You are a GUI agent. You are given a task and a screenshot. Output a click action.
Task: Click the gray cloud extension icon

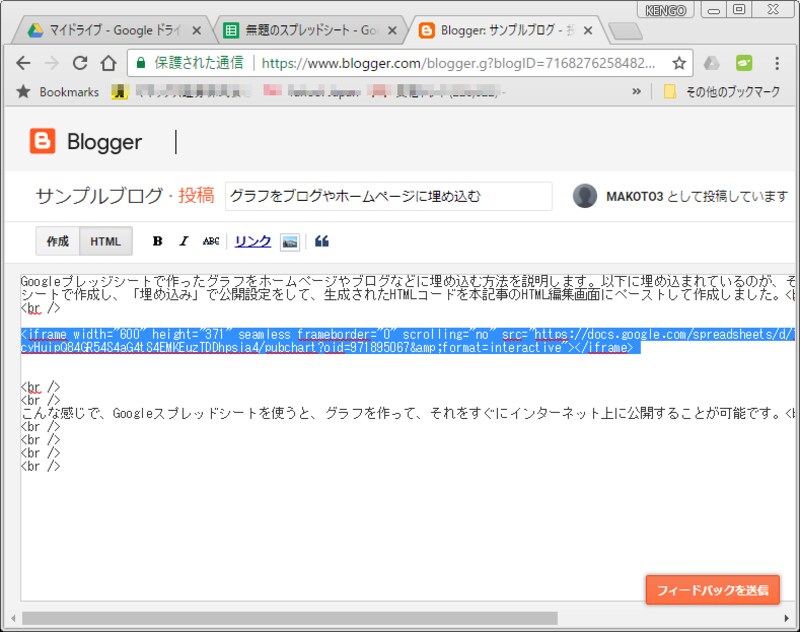tap(714, 62)
